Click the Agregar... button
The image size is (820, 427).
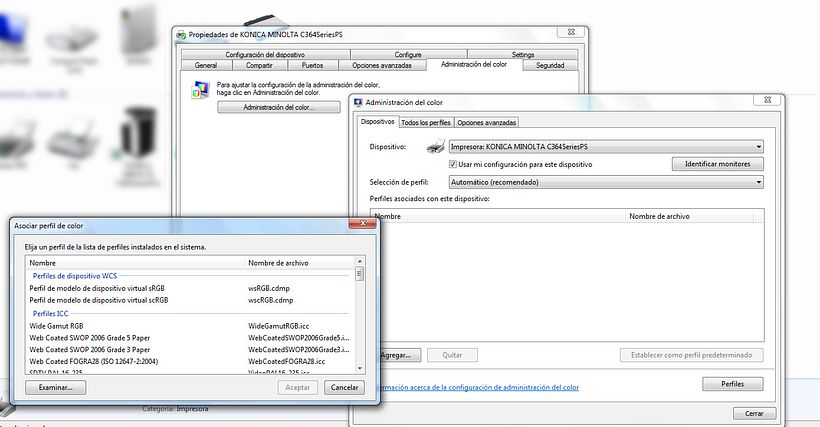(x=399, y=355)
